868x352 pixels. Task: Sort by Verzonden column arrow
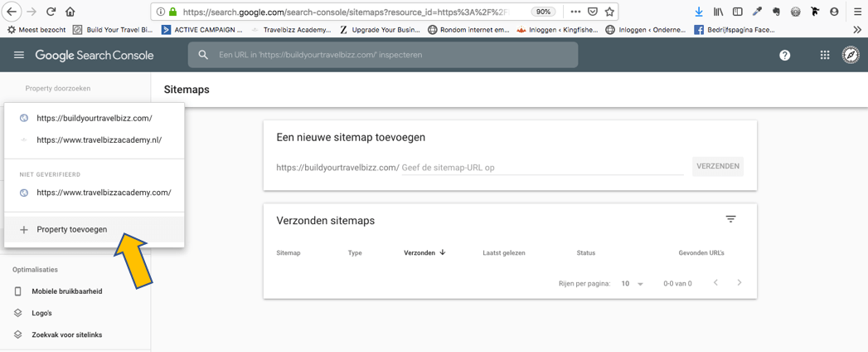pyautogui.click(x=443, y=252)
